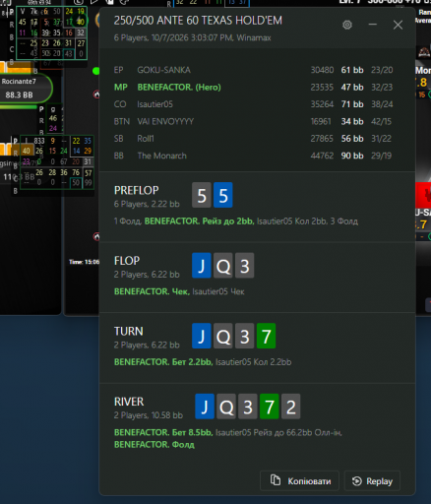The width and height of the screenshot is (431, 504).
Task: Click 'BENEFACTOR. Бет 2.2bb' turn action
Action: click(163, 362)
